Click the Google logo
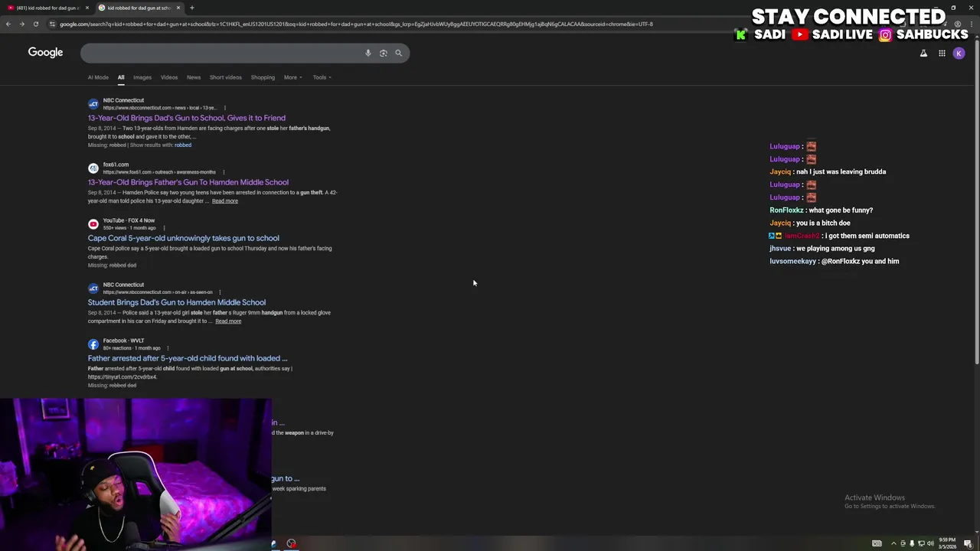 45,52
